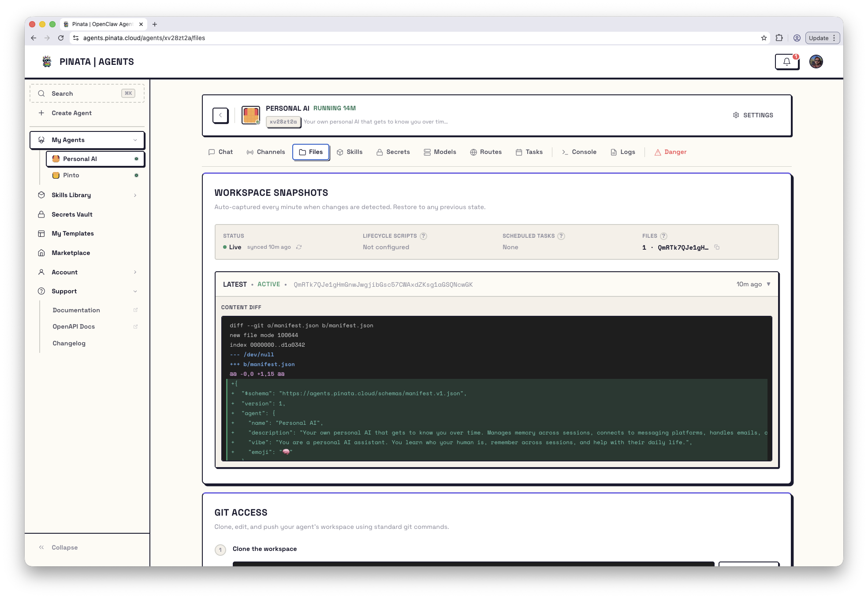Image resolution: width=868 pixels, height=599 pixels.
Task: Select the Files tab
Action: coord(311,152)
